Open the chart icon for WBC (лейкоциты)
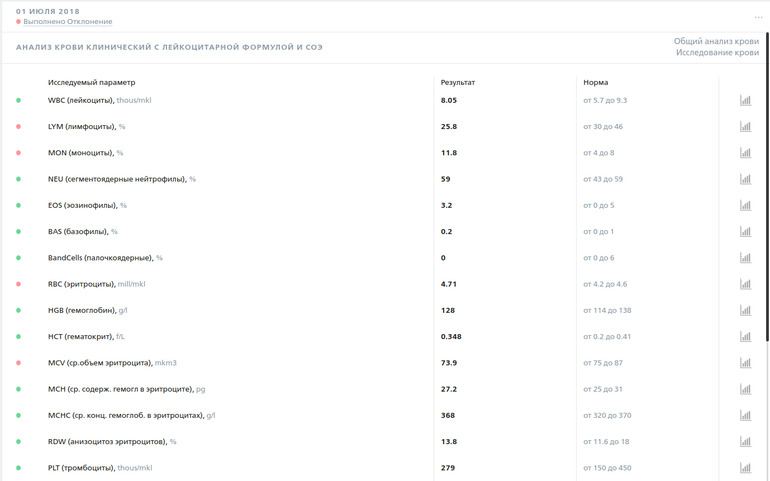Viewport: 770px width, 481px height. click(745, 101)
